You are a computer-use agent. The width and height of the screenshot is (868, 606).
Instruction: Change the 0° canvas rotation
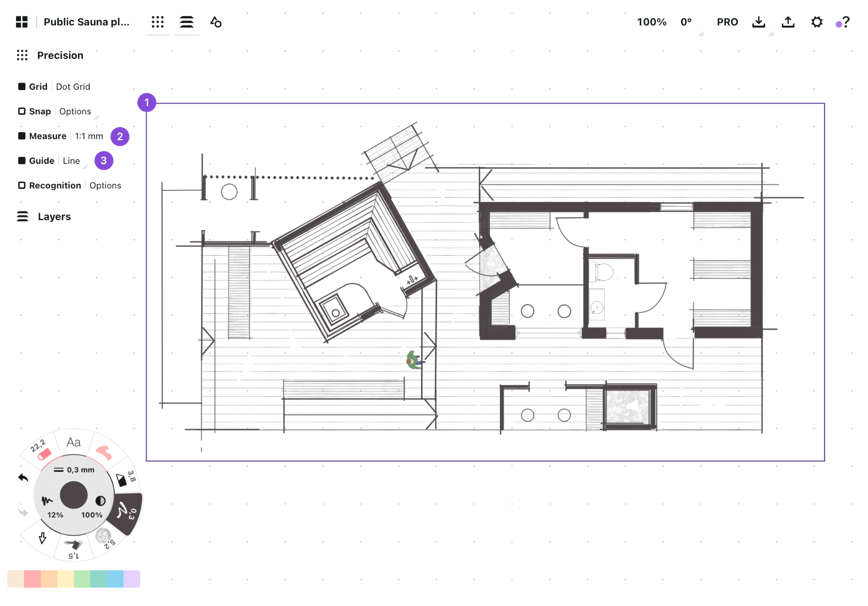(686, 22)
